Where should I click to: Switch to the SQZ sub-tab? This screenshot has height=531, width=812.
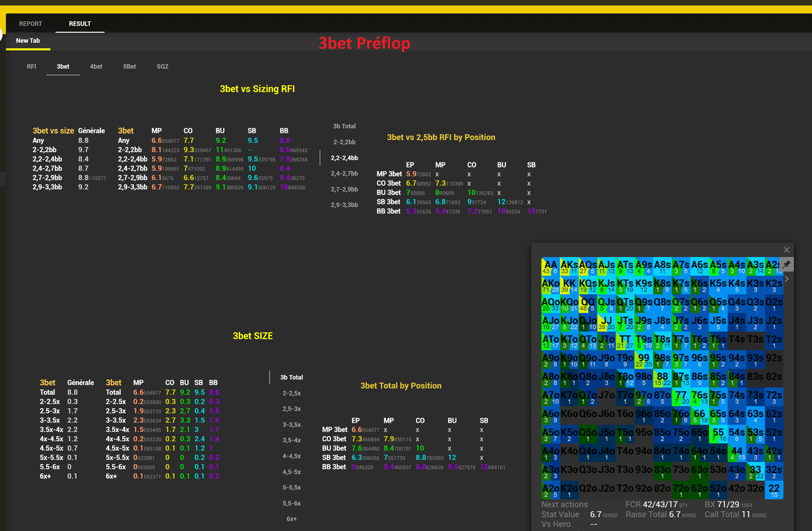point(162,67)
